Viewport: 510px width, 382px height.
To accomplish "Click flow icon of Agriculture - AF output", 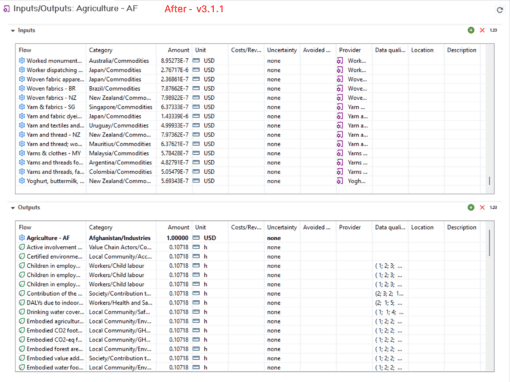I will [22, 238].
